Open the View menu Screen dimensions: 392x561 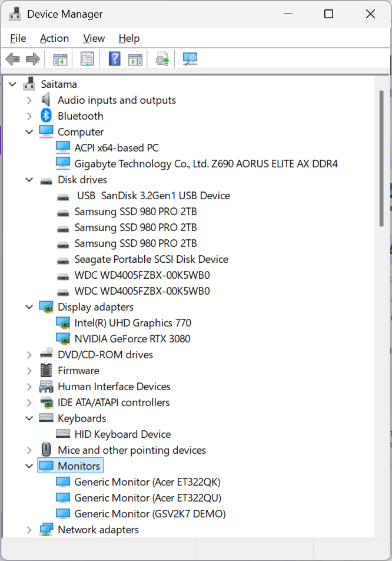click(x=94, y=38)
